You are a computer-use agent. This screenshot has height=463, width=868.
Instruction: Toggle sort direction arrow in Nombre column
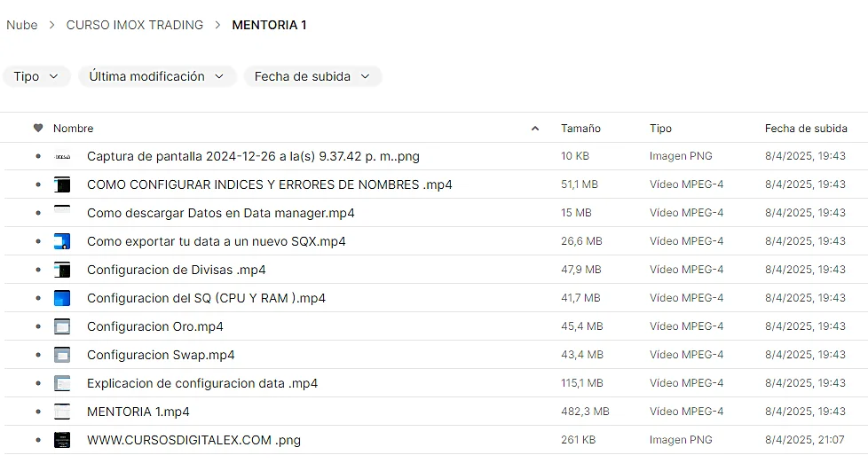tap(534, 129)
